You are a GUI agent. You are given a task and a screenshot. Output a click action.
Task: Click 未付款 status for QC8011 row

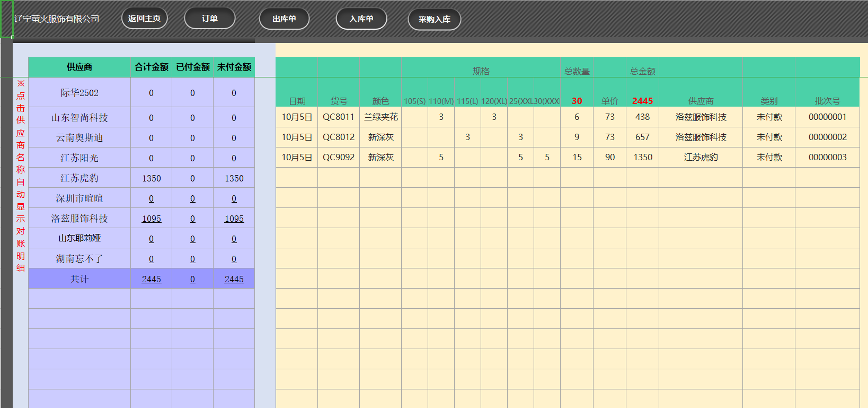coord(769,117)
